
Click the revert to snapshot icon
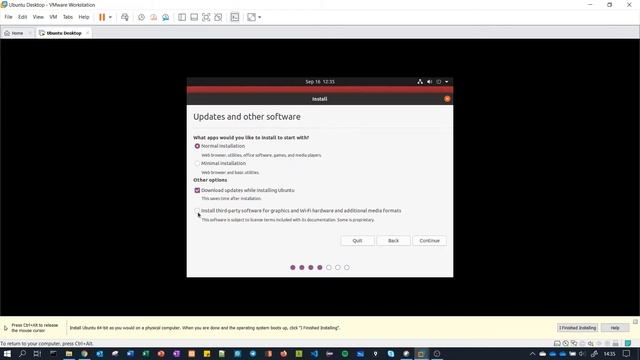point(153,17)
